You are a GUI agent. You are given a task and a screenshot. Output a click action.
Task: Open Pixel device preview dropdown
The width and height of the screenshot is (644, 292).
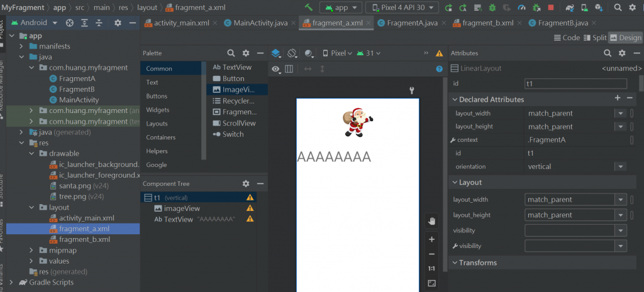tap(338, 53)
